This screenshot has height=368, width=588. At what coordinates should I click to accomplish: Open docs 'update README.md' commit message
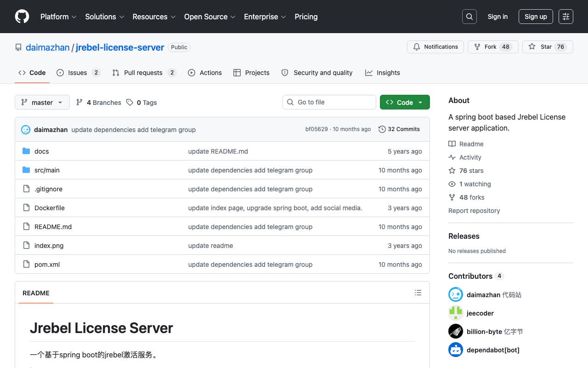[218, 151]
